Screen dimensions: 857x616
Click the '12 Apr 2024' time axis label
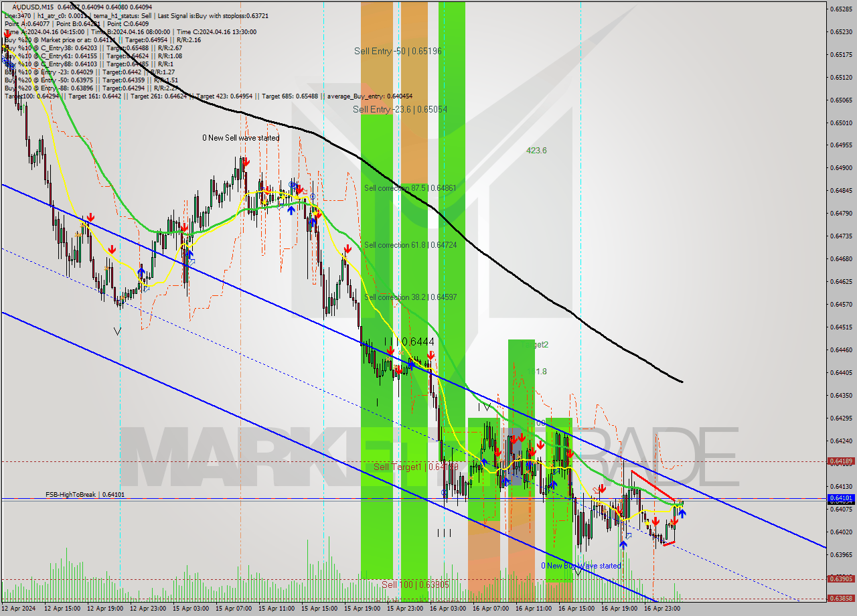19,609
